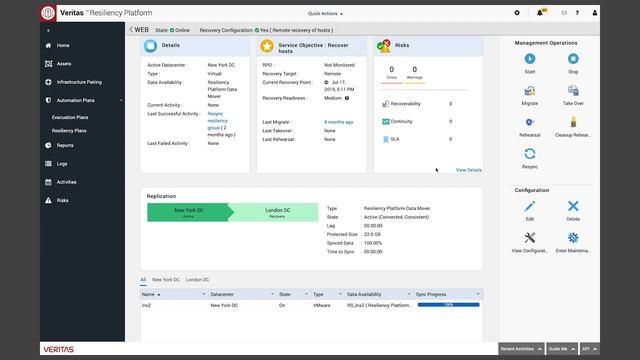Go back using the WEB chevron

(131, 30)
